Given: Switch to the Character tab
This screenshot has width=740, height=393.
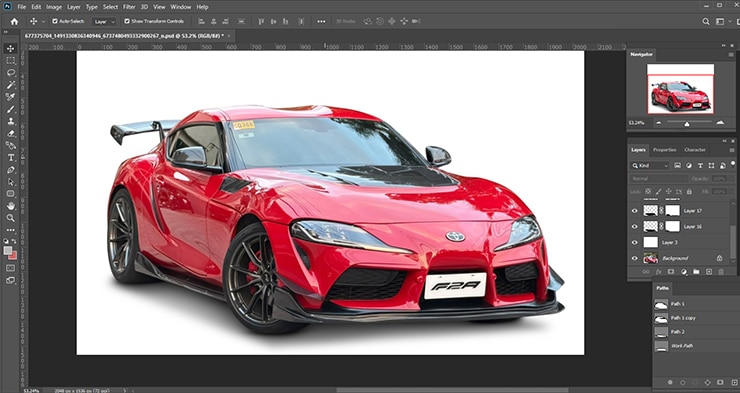Looking at the screenshot, I should point(695,150).
